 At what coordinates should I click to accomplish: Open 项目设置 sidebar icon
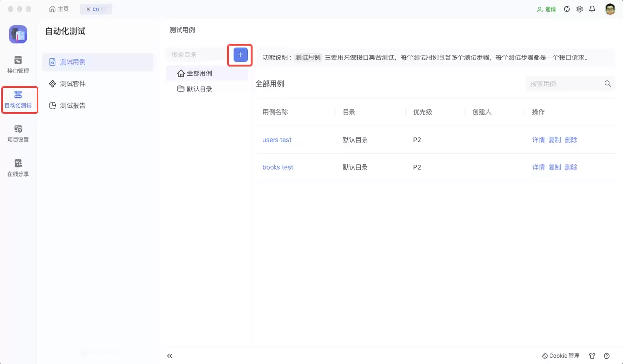pos(18,133)
